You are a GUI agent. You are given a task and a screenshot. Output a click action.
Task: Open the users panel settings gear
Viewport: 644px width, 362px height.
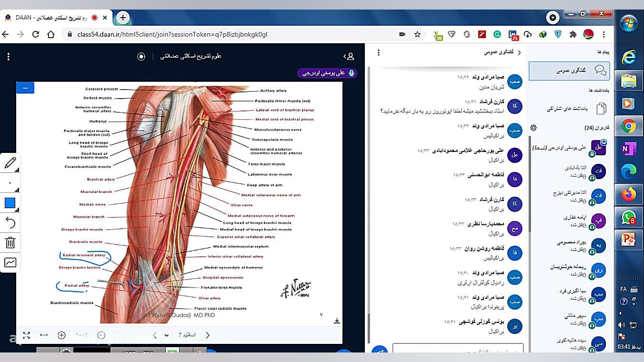click(533, 128)
